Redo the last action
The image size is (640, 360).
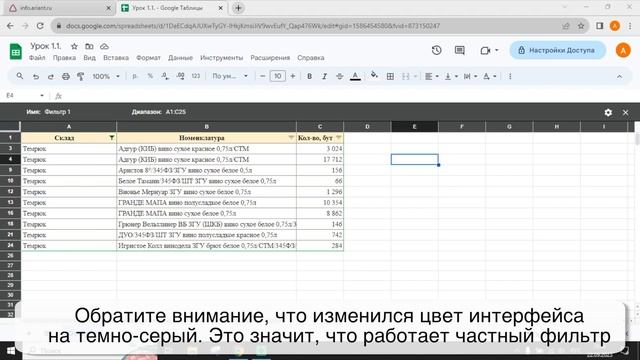tap(51, 76)
